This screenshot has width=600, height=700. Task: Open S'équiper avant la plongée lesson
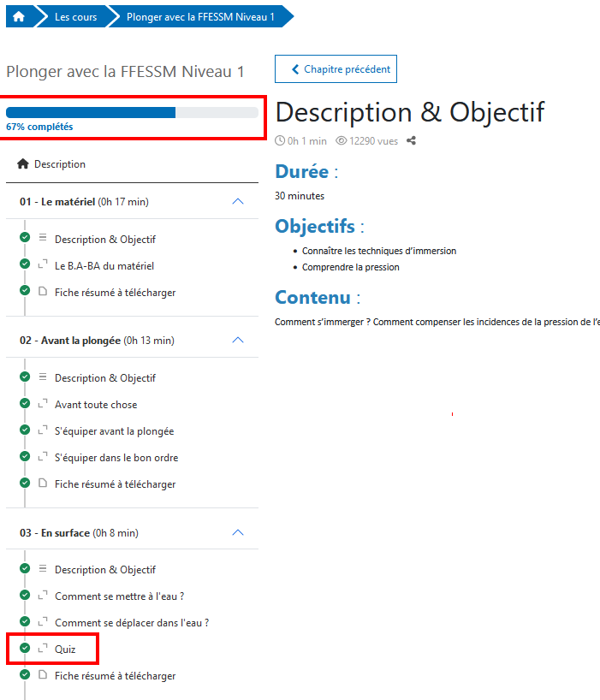coord(115,431)
